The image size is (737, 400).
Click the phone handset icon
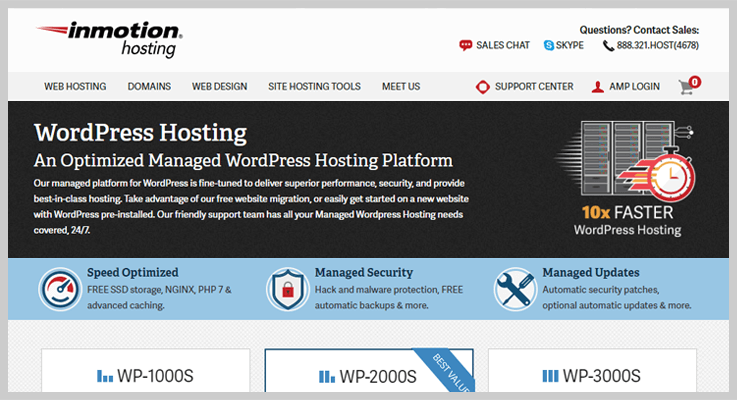pos(608,46)
